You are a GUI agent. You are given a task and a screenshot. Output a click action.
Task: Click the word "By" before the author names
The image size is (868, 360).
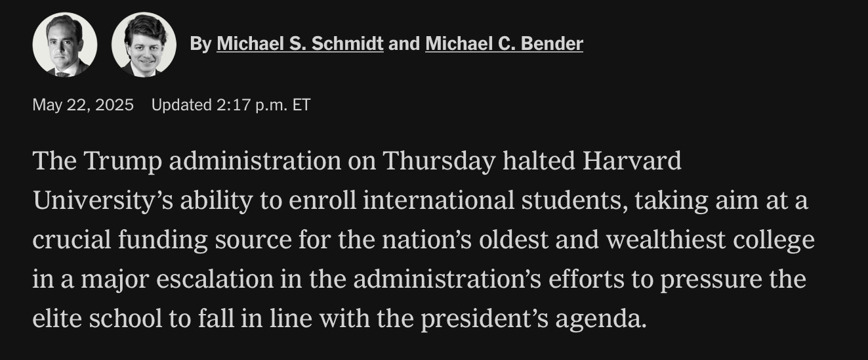[201, 44]
